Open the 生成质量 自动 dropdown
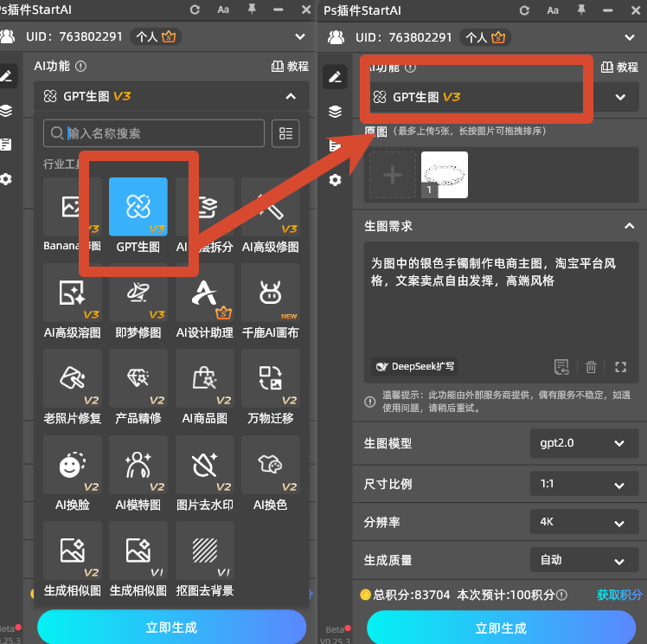This screenshot has height=644, width=647. (x=584, y=560)
